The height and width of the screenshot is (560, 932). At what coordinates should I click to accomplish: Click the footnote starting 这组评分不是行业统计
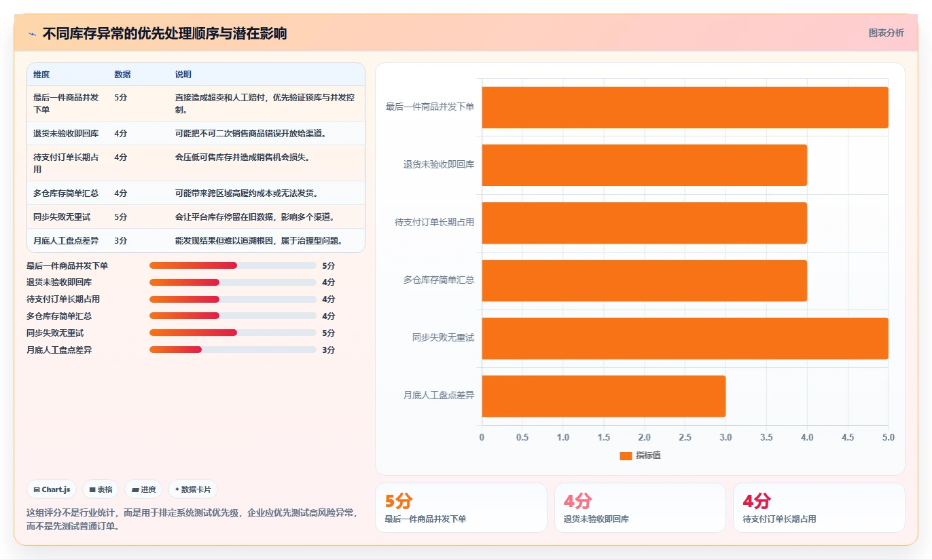[192, 519]
